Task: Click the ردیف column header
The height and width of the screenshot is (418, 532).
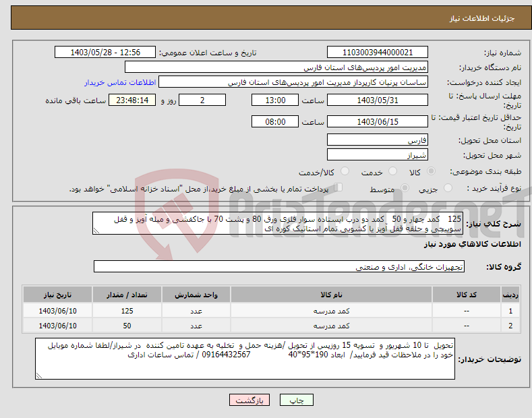Action: 510,295
